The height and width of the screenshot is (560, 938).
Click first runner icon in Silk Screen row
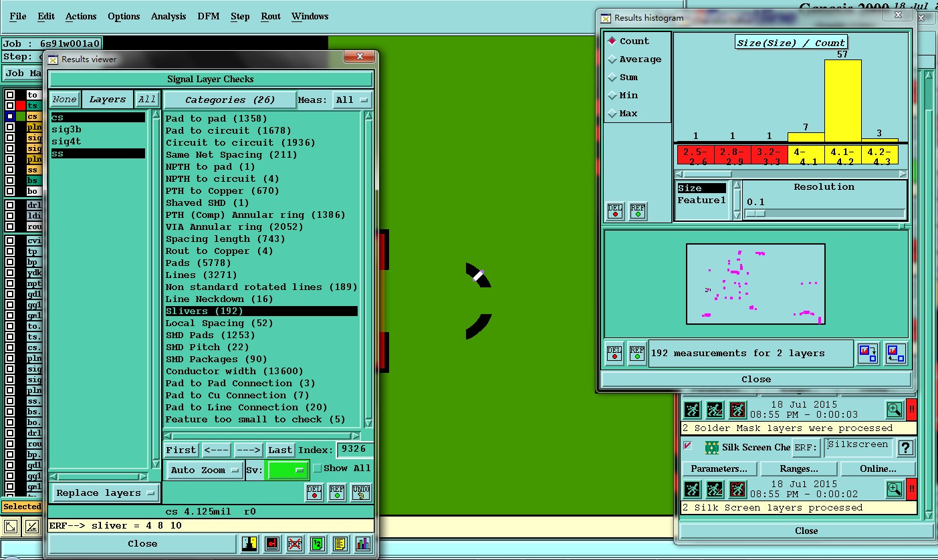click(x=692, y=489)
